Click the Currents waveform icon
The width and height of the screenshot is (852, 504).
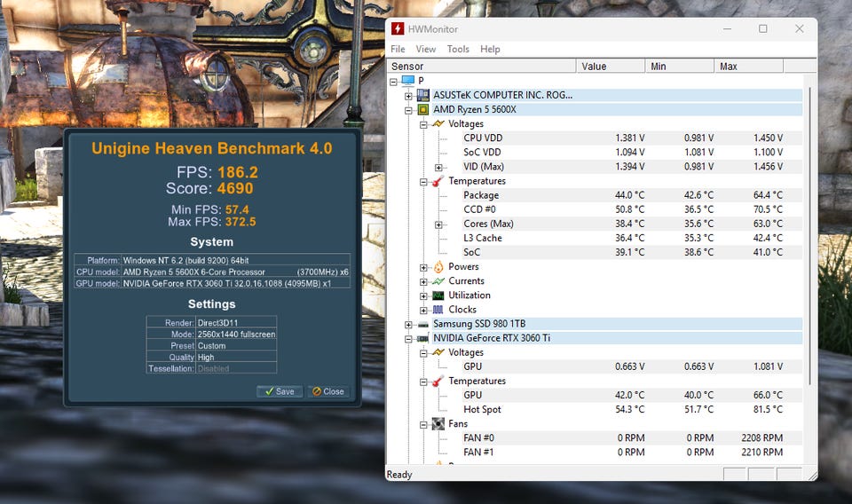(x=438, y=280)
